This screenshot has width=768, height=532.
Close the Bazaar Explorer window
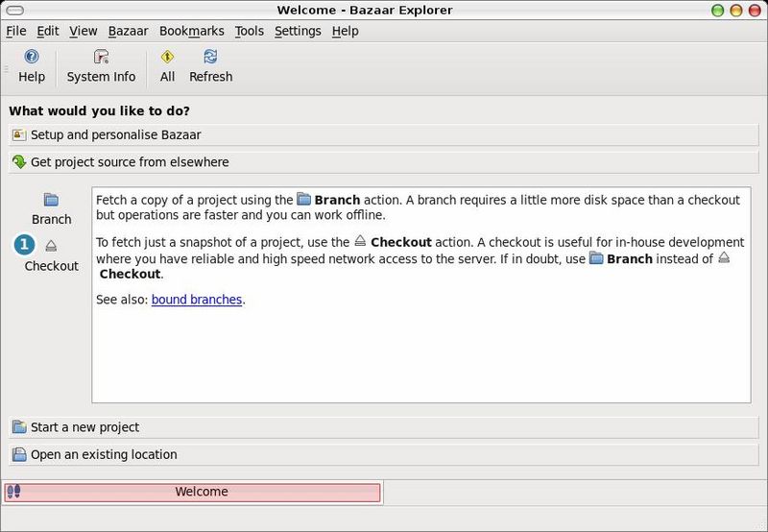coord(755,11)
